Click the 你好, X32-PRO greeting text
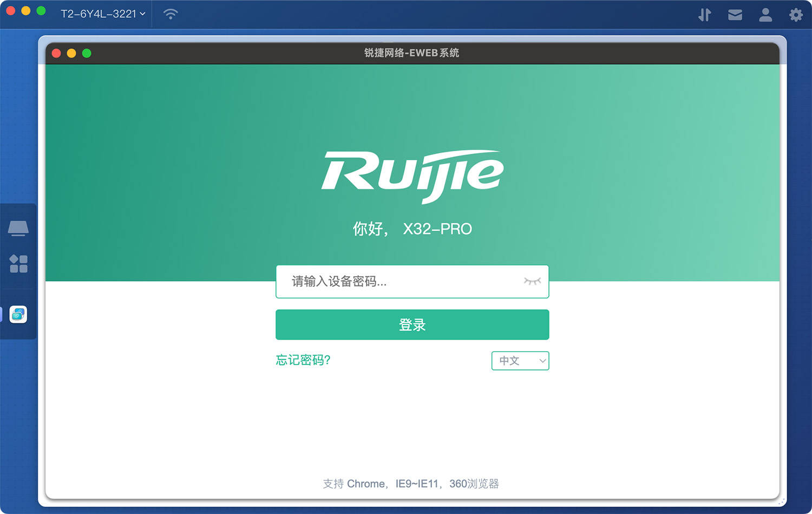Viewport: 812px width, 514px height. (412, 229)
